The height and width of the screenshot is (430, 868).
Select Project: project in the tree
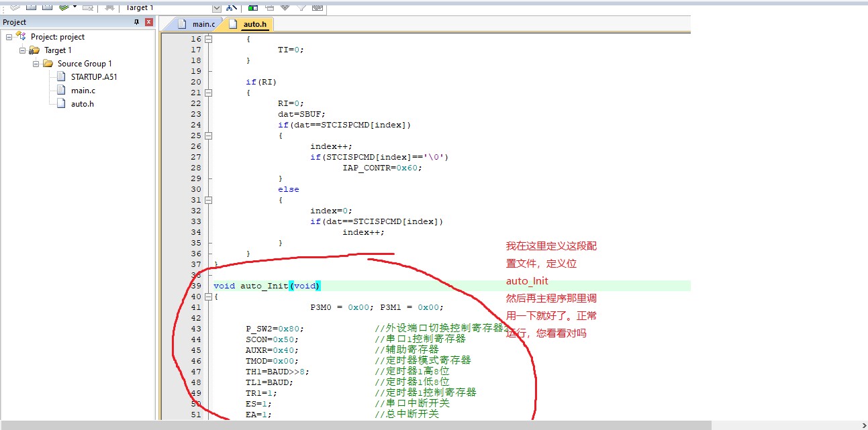tap(58, 37)
